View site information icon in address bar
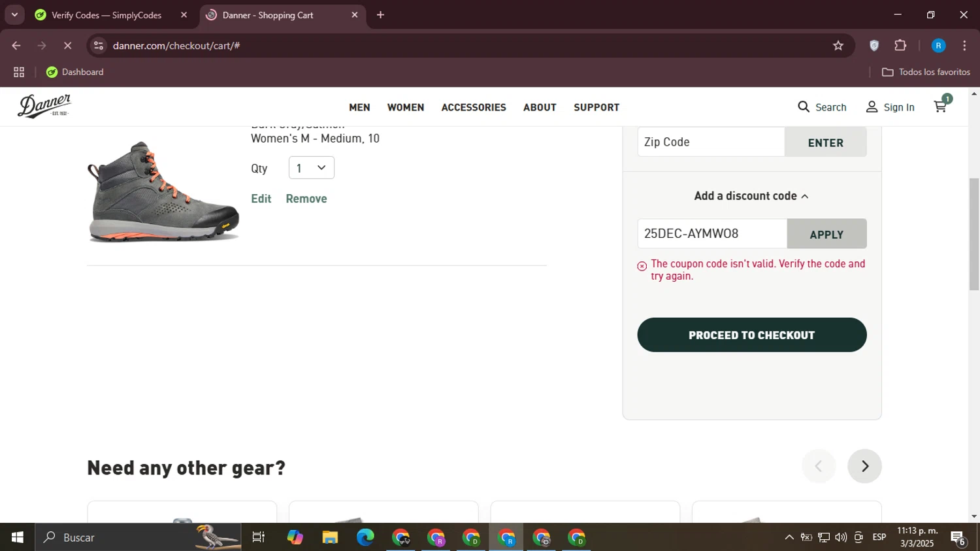The image size is (980, 551). (x=99, y=46)
